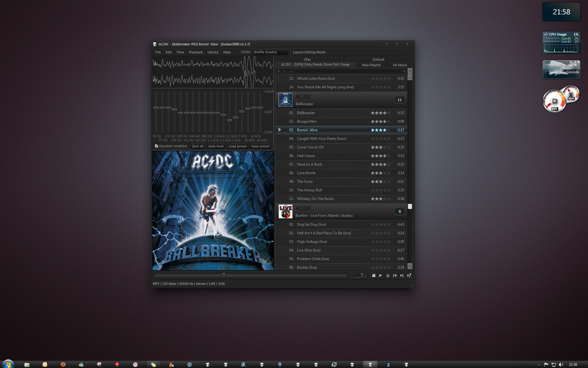Click scrollbar down arrow in playlist
588x368 pixels.
click(410, 266)
